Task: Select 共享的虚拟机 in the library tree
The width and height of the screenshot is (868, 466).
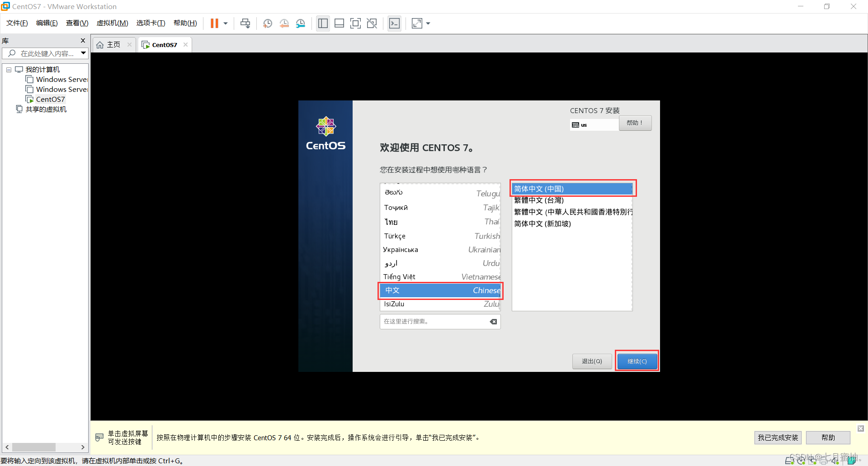Action: [46, 109]
